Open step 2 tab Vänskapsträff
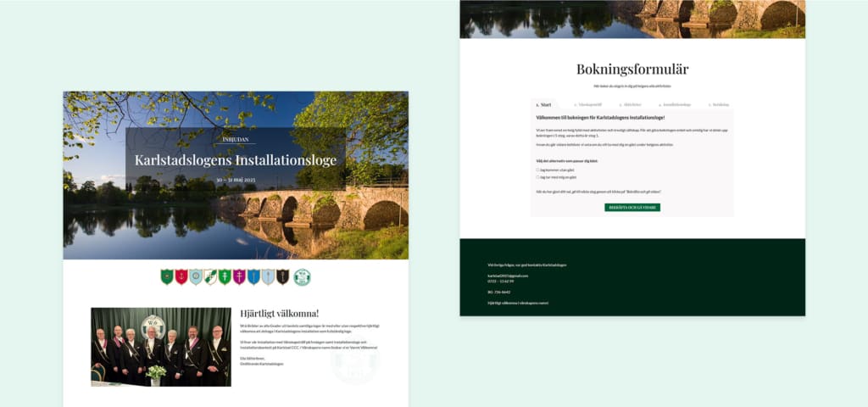Viewport: 868px width, 407px height. click(588, 105)
